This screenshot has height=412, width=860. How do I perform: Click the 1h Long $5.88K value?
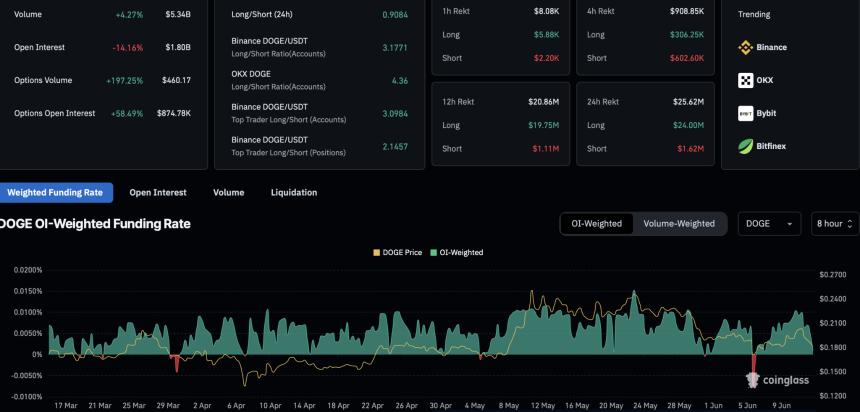(x=547, y=35)
